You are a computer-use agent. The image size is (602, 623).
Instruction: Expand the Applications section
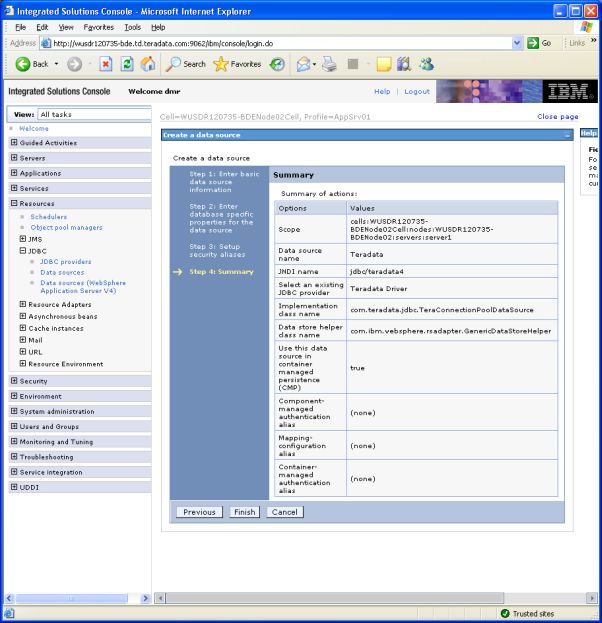[14, 173]
